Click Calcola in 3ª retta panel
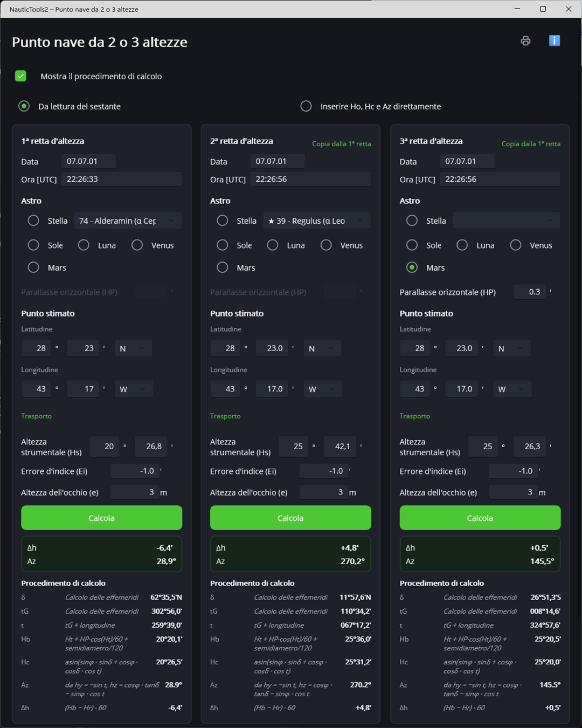This screenshot has width=582, height=728. (480, 518)
